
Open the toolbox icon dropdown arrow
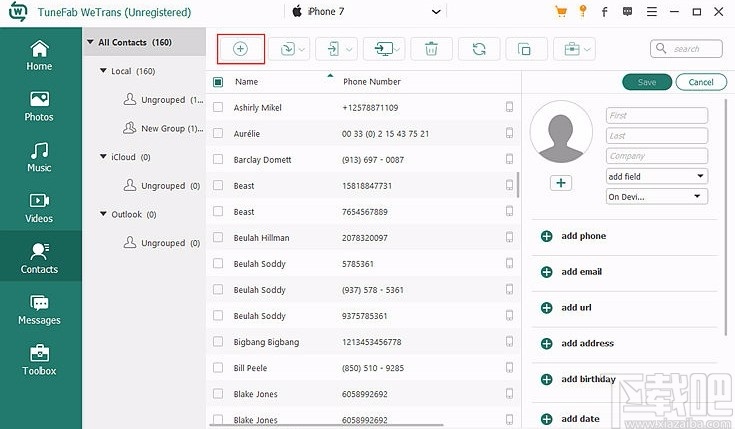tap(587, 49)
